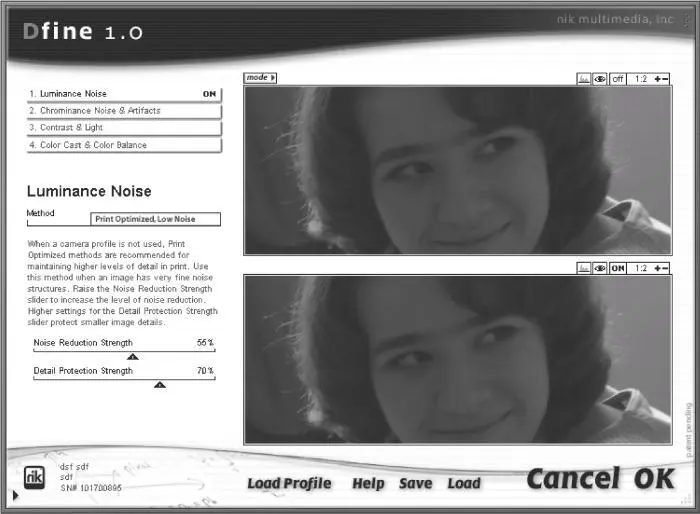
Task: Click the Load button
Action: pyautogui.click(x=464, y=483)
